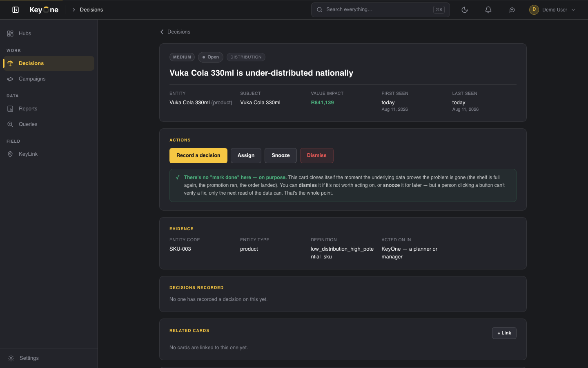
Task: Select Decisions in the sidebar
Action: pyautogui.click(x=49, y=63)
